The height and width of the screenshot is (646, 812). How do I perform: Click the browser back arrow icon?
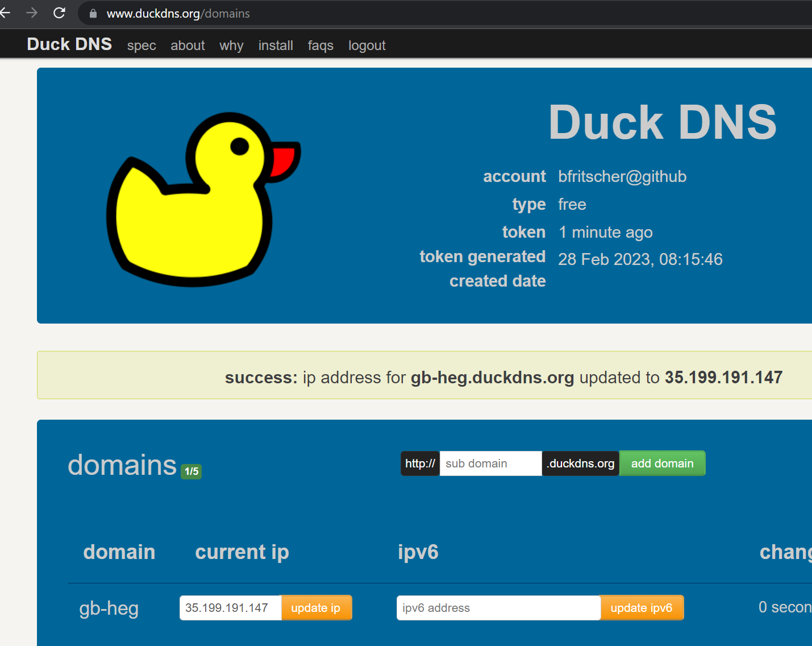[x=6, y=13]
